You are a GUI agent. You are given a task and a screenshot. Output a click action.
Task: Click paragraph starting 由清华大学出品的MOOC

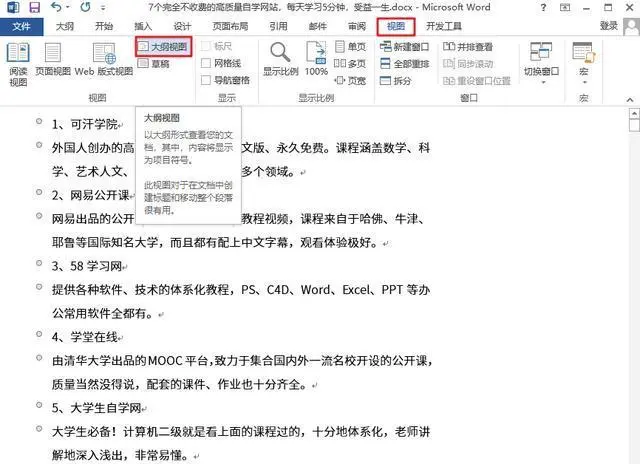[x=242, y=373]
